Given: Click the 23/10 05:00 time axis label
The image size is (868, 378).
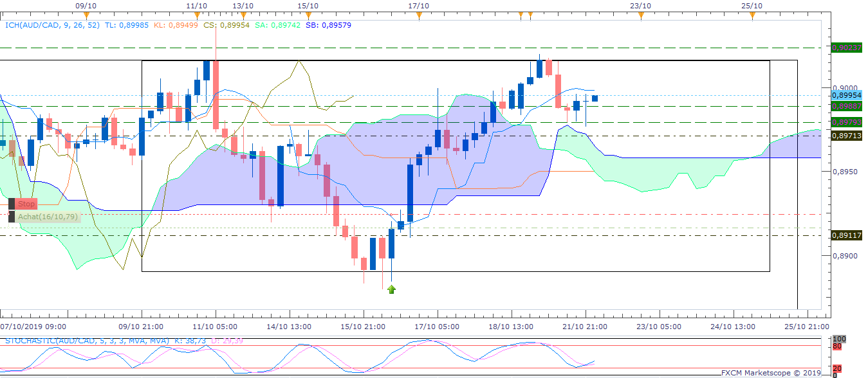Looking at the screenshot, I should [659, 326].
